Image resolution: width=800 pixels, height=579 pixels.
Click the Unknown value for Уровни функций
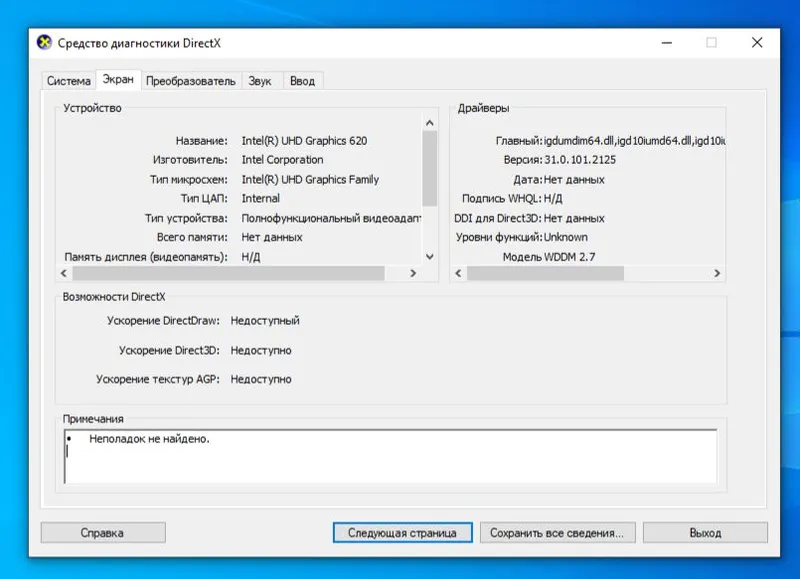click(565, 237)
